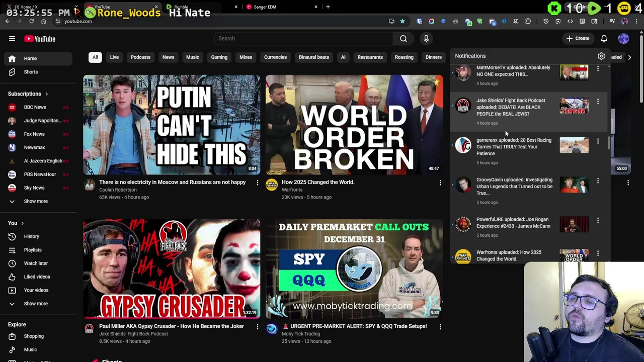Screen dimensions: 644x362
Task: Play World Order Broken thumbnail
Action: 354,125
